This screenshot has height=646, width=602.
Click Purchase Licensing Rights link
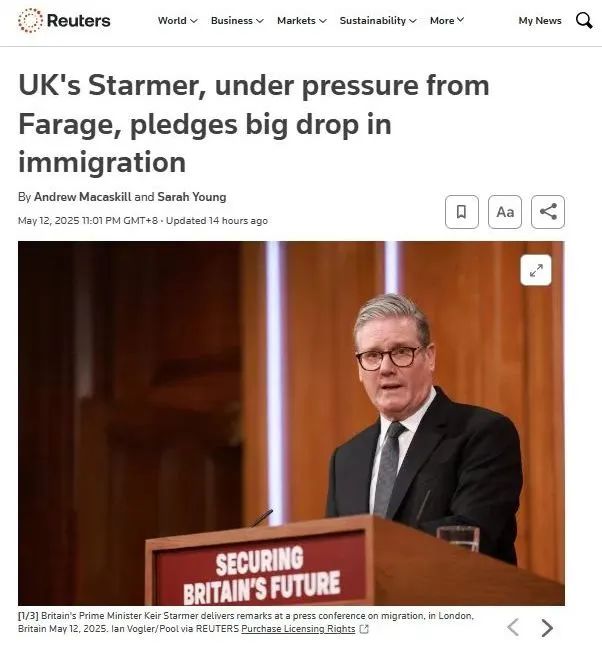point(298,629)
